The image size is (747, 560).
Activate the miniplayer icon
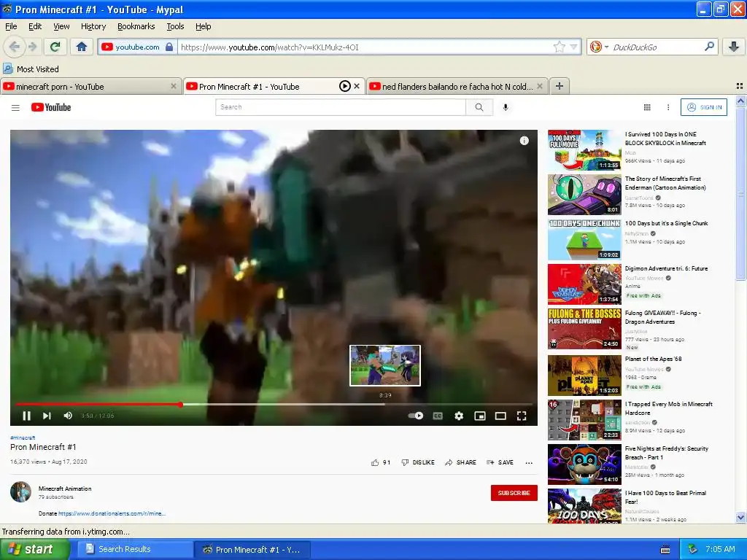480,416
